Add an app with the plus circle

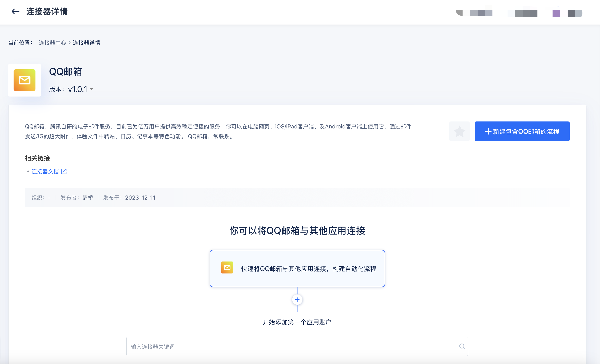pyautogui.click(x=297, y=299)
